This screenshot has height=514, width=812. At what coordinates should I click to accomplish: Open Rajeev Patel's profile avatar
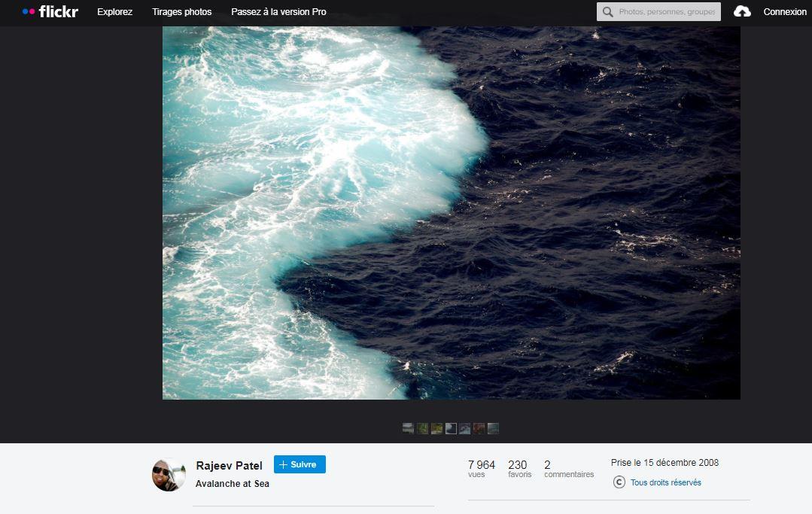(x=169, y=475)
